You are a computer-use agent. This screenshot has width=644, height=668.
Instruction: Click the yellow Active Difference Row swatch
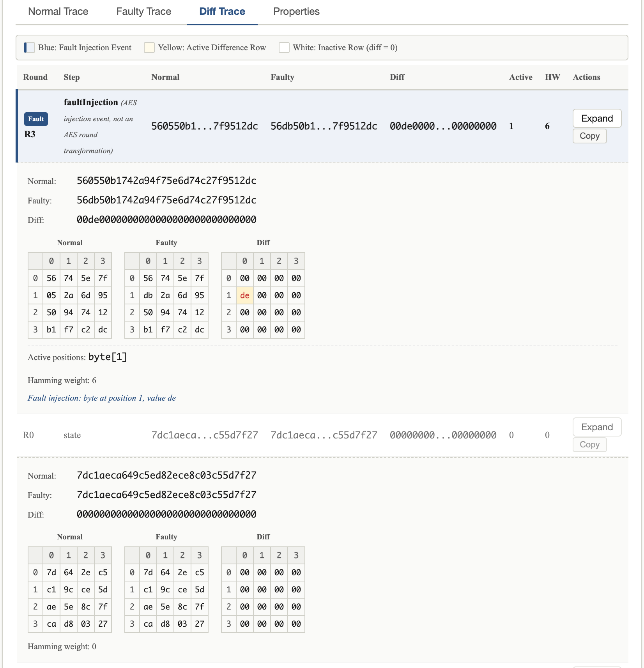tap(149, 48)
